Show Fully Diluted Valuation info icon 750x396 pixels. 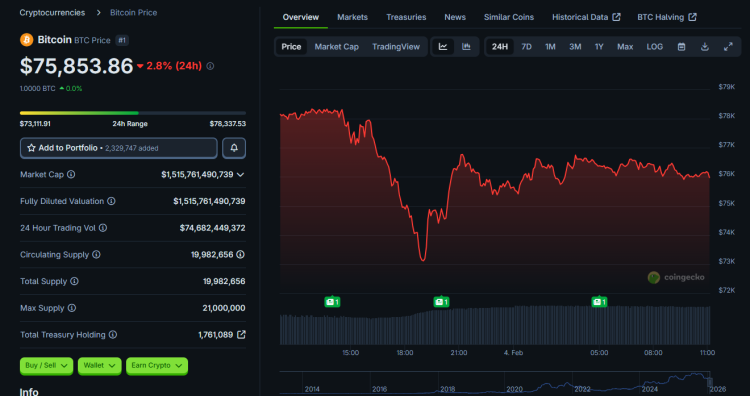[111, 201]
